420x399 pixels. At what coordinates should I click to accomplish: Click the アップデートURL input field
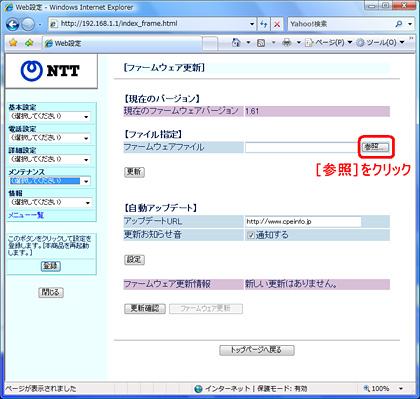(303, 221)
